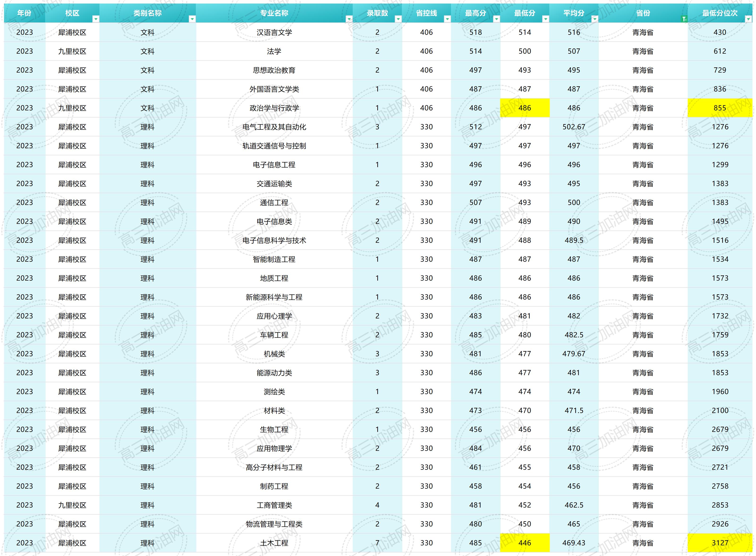Open the active filter icon on 省份 column

tap(684, 19)
